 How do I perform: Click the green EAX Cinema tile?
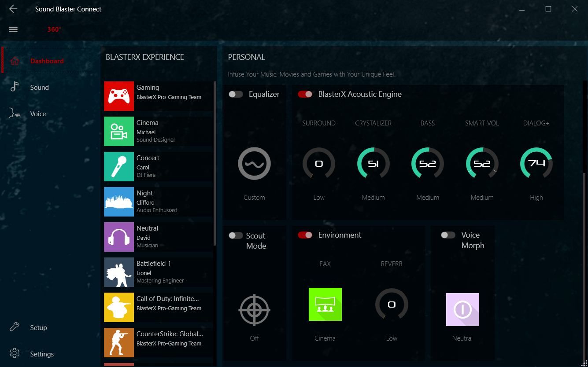pos(325,304)
